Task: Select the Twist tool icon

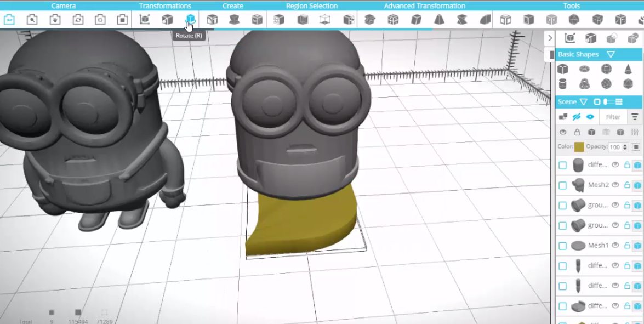Action: 461,19
